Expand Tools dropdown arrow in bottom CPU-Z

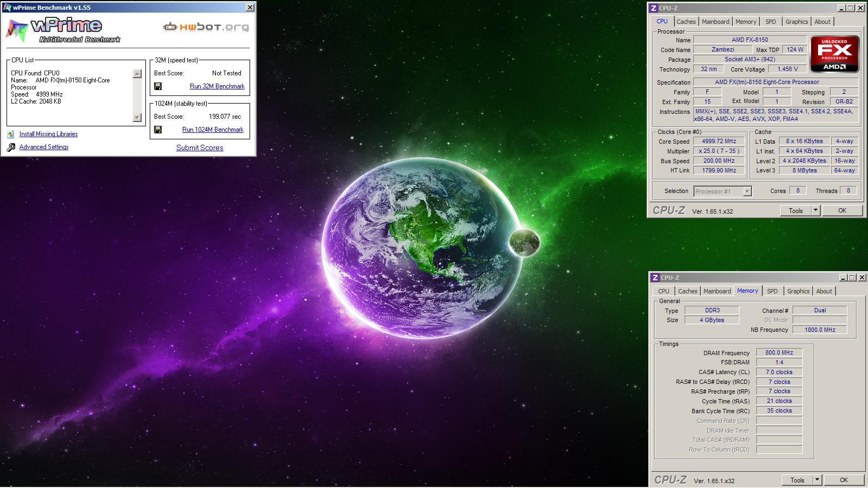pyautogui.click(x=817, y=480)
